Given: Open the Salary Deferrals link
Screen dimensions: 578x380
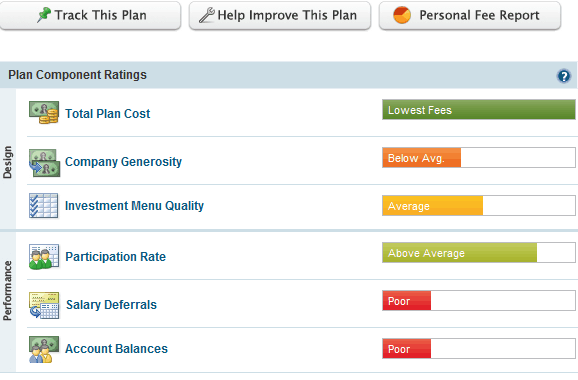Looking at the screenshot, I should pyautogui.click(x=111, y=305).
